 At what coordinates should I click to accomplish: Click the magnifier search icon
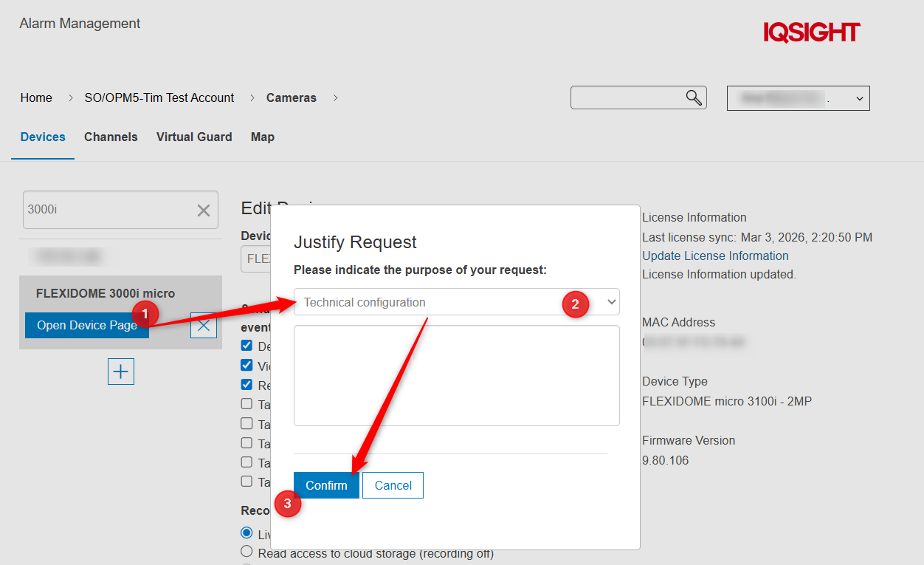(x=693, y=98)
